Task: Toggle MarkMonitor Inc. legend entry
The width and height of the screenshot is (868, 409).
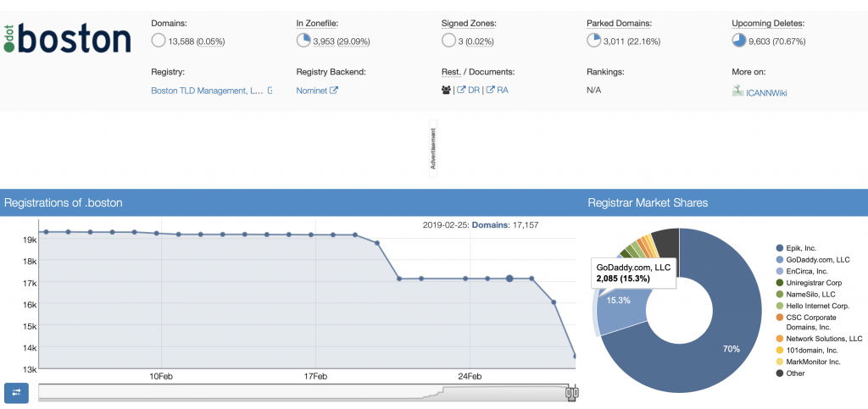Action: (x=808, y=362)
